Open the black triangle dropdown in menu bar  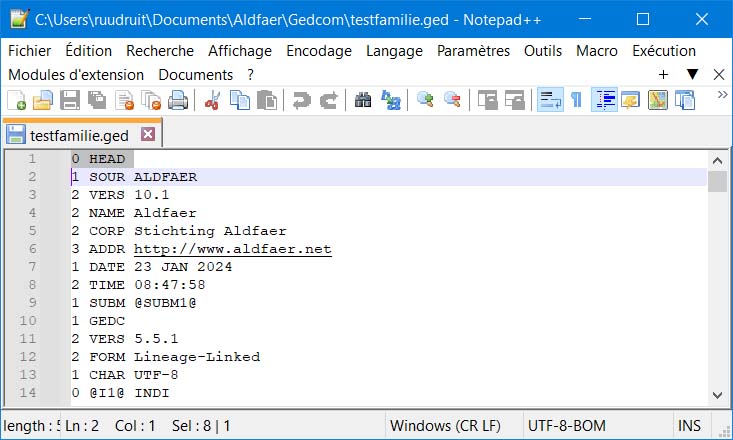click(692, 75)
